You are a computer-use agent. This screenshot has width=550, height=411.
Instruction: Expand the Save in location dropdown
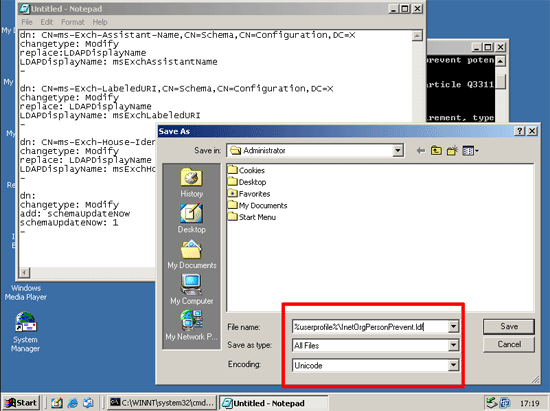point(397,151)
